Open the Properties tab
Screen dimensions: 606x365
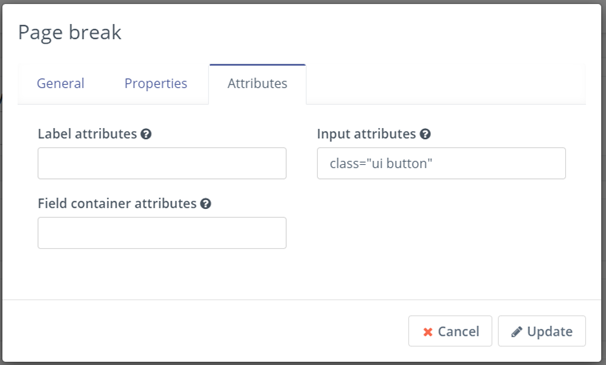pyautogui.click(x=156, y=84)
